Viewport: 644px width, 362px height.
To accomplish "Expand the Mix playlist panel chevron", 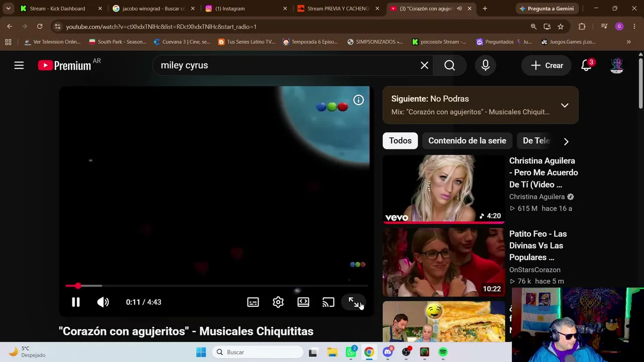I will (565, 106).
